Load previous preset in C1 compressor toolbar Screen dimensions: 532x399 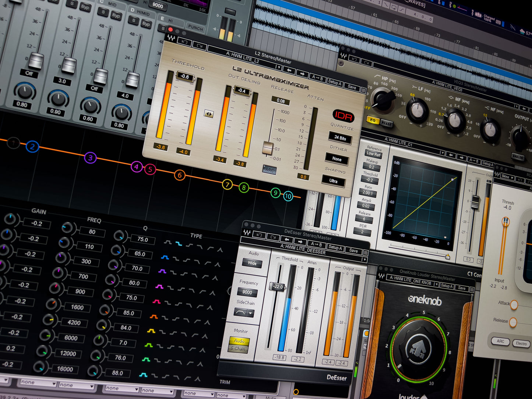pos(451,155)
